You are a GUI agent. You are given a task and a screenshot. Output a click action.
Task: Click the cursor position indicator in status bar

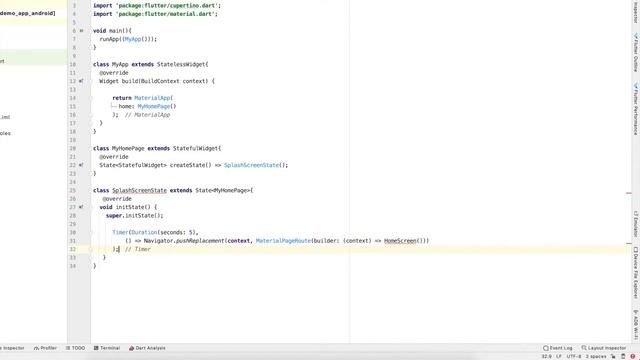click(x=547, y=356)
